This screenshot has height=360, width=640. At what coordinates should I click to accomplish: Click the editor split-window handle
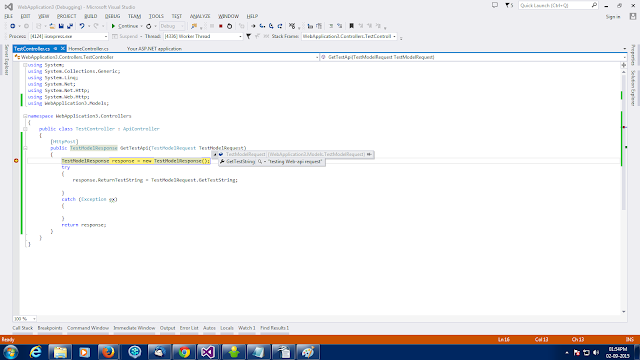[x=624, y=65]
